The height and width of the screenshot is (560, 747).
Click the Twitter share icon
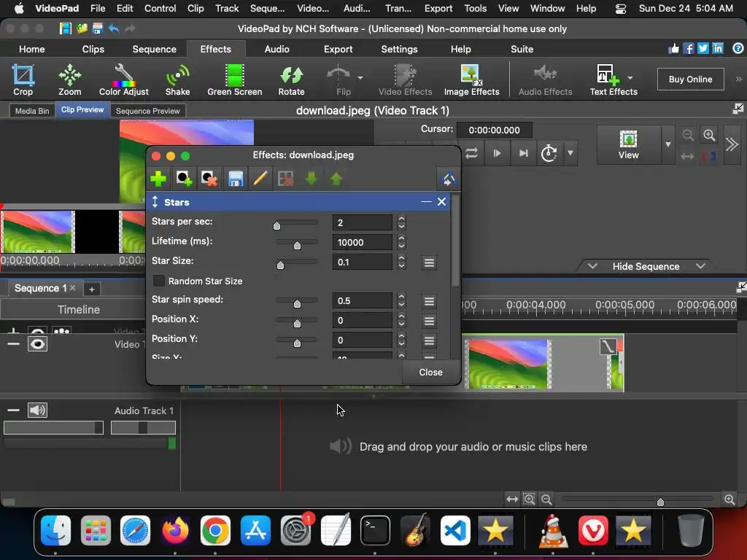(703, 49)
